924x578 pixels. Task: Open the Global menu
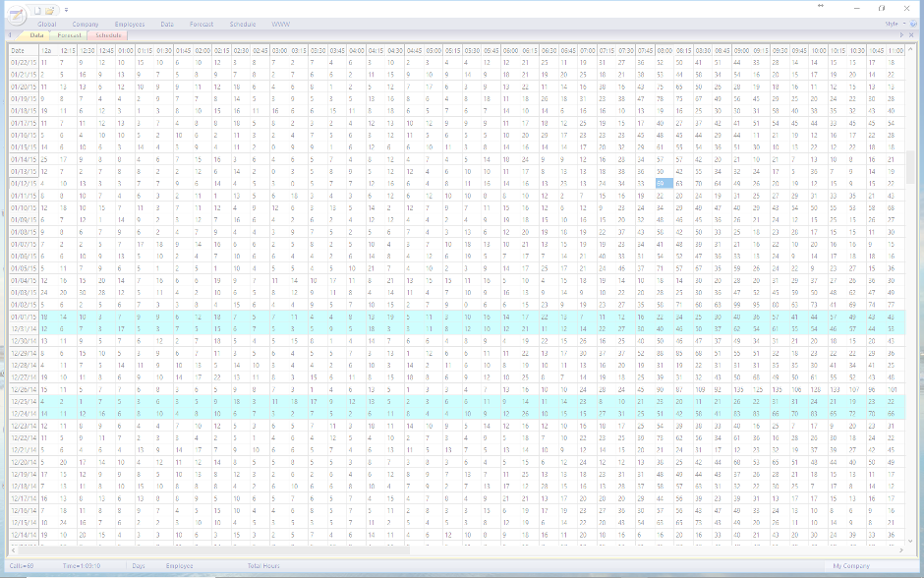coord(46,25)
